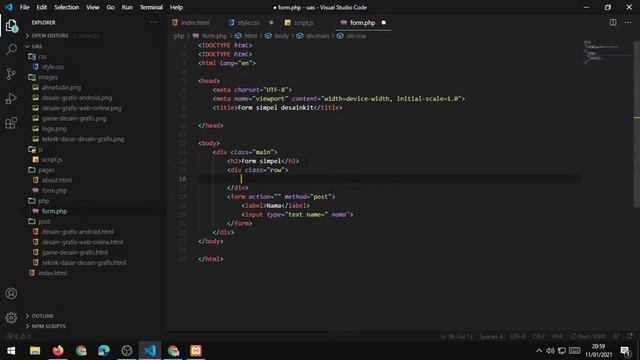This screenshot has width=640, height=360.
Task: Open the Explorer view in the activity bar
Action: point(11,26)
